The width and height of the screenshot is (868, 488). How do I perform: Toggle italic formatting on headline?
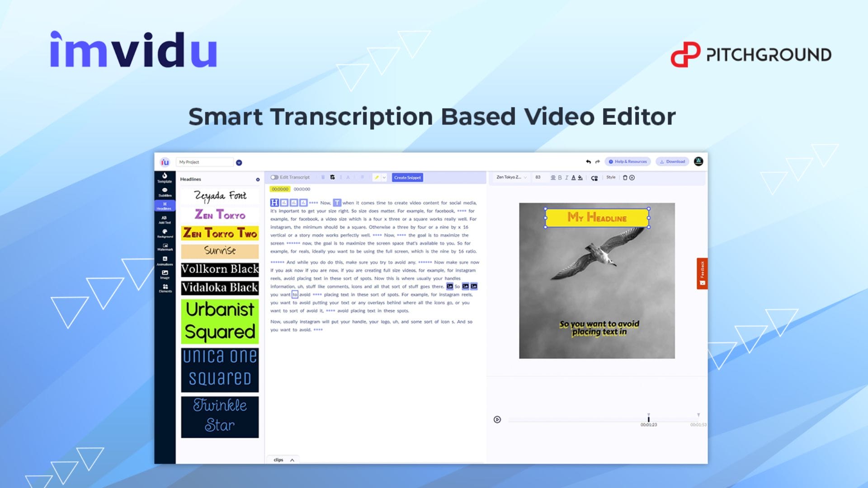tap(566, 178)
